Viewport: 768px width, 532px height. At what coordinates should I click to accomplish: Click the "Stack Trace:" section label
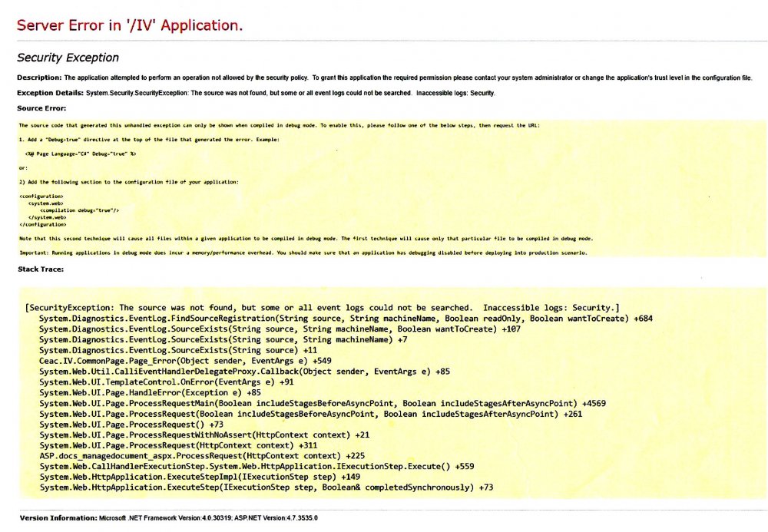(41, 269)
